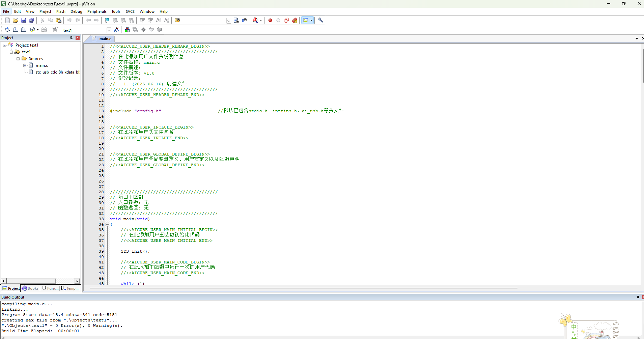Switch to the Books tab in project panel
Image resolution: width=644 pixels, height=339 pixels.
click(30, 288)
